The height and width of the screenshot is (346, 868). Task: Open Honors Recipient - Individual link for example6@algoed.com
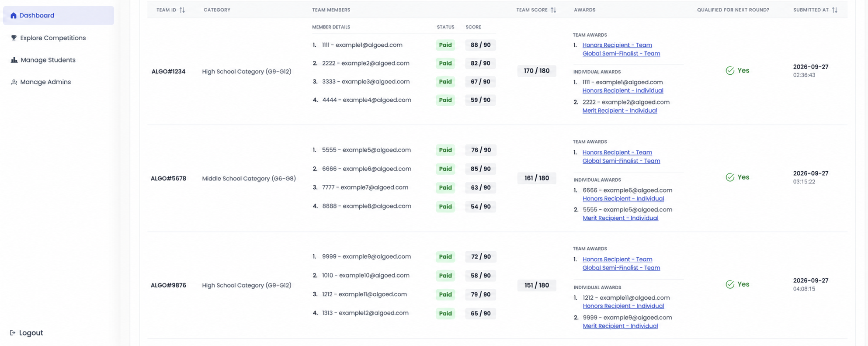pos(623,199)
